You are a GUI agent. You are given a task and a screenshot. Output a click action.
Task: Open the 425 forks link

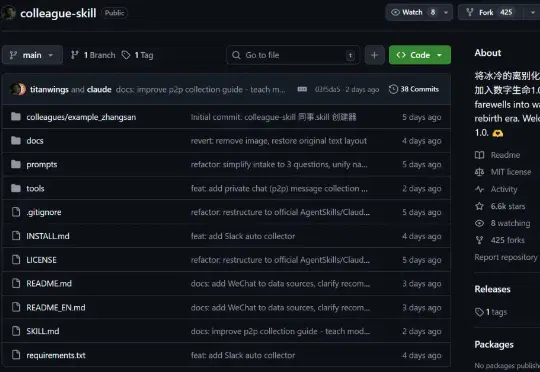point(508,240)
